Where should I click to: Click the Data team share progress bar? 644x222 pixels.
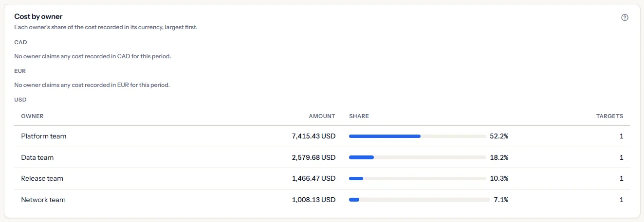(x=418, y=158)
